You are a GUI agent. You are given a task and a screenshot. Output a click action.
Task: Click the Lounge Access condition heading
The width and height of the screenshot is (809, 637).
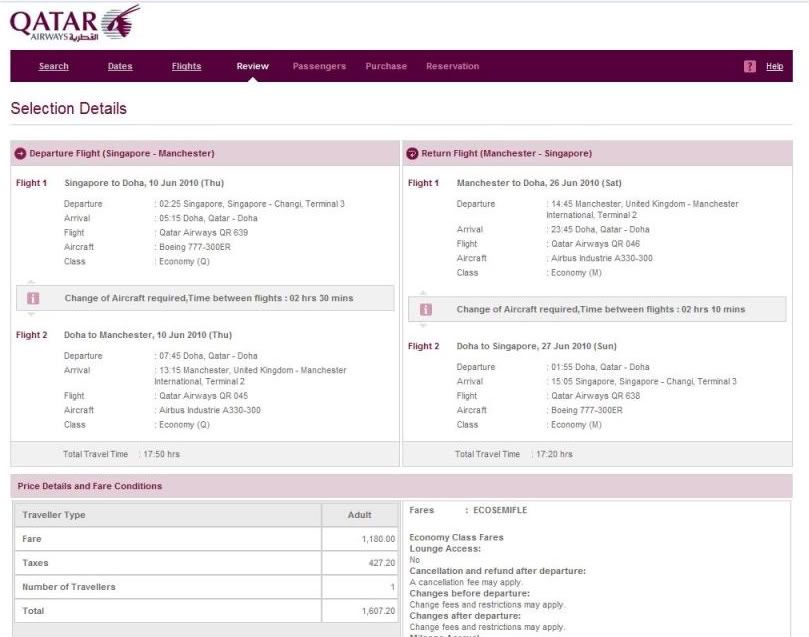click(445, 549)
